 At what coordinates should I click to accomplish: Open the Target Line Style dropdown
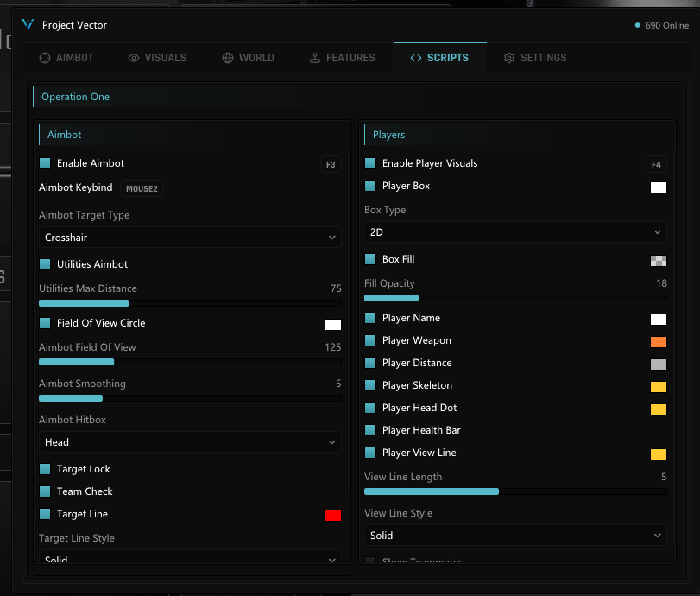coord(190,557)
